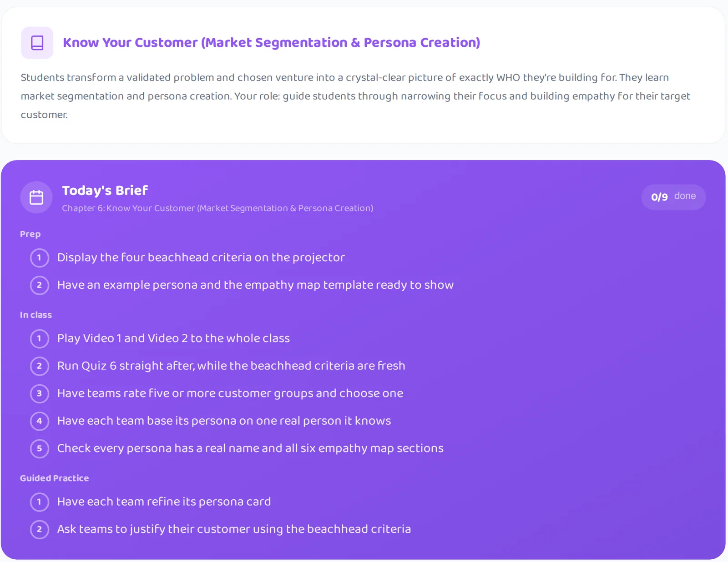Click the book icon beside chapter title
The height and width of the screenshot is (562, 728).
point(37,43)
